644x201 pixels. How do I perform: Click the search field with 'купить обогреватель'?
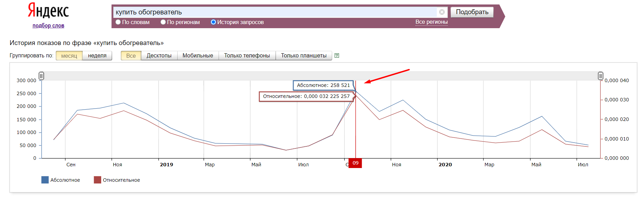coord(275,12)
